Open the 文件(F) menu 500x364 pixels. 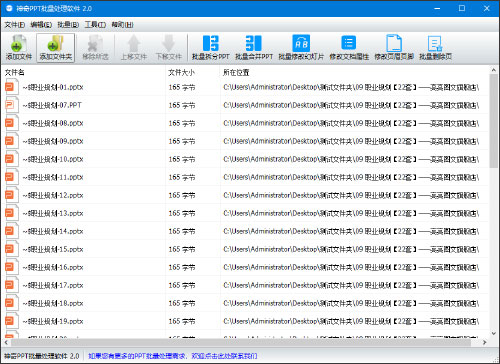(x=15, y=25)
